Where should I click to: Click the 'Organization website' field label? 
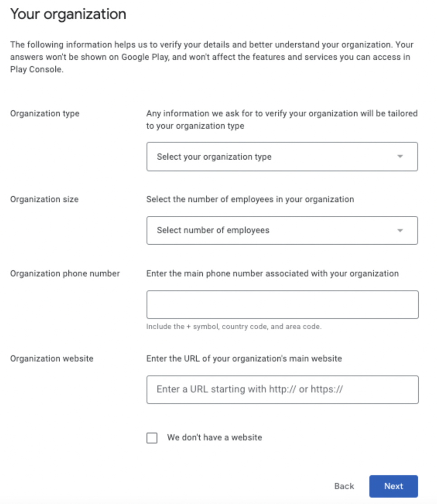pos(52,358)
